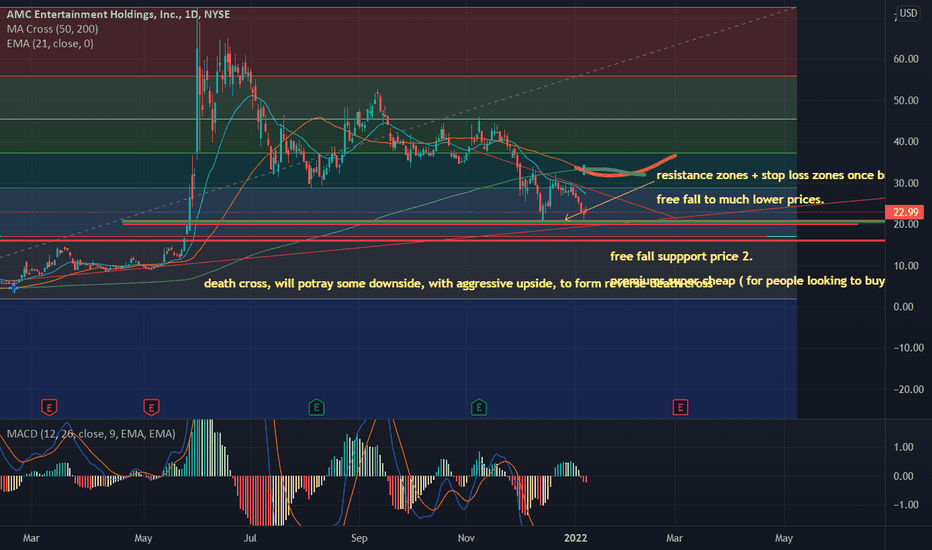Click the Sep label on time axis
This screenshot has width=932, height=550.
[x=359, y=538]
